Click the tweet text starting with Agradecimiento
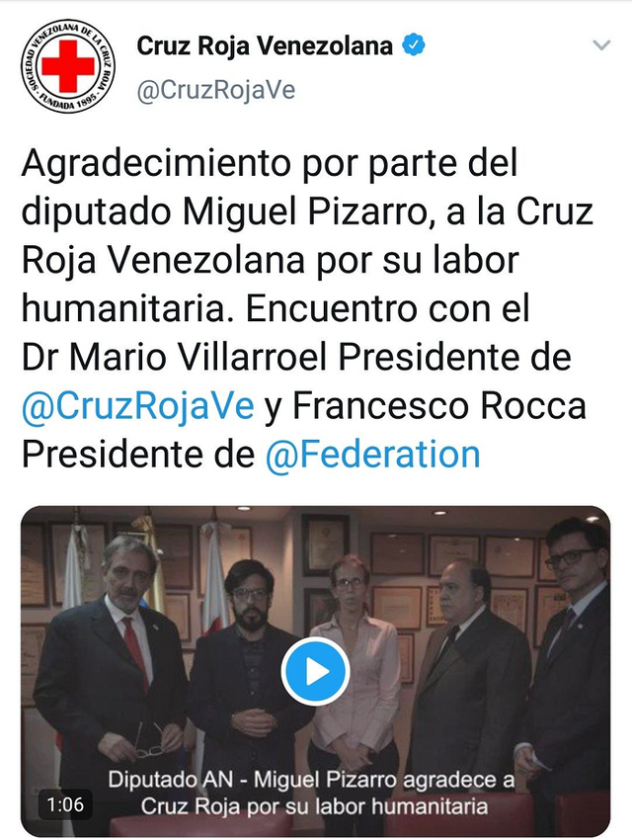This screenshot has height=840, width=632. pos(307,308)
